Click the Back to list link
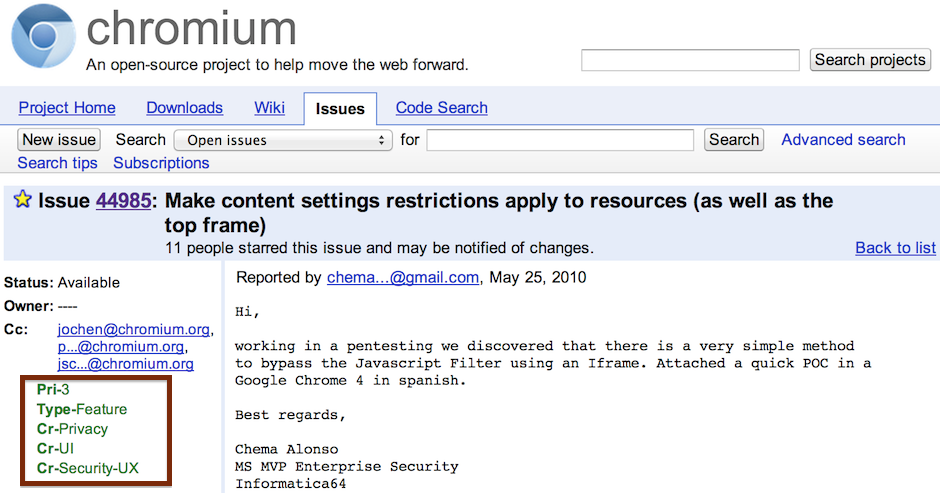 click(895, 248)
